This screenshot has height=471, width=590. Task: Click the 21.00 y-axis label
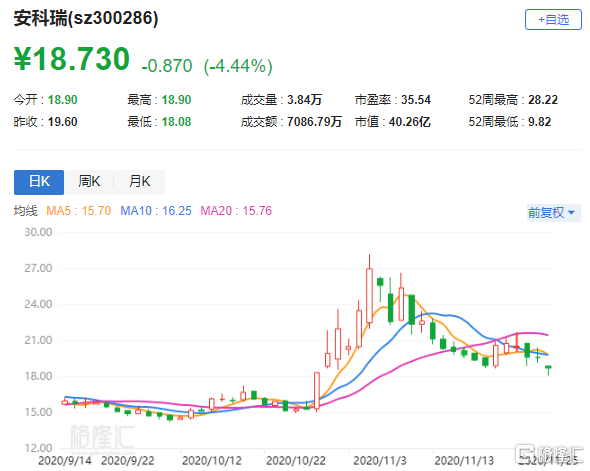click(38, 340)
